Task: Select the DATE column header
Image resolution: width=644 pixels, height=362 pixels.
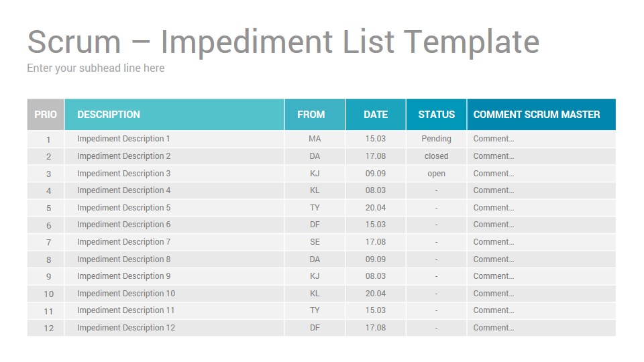Action: pos(376,115)
